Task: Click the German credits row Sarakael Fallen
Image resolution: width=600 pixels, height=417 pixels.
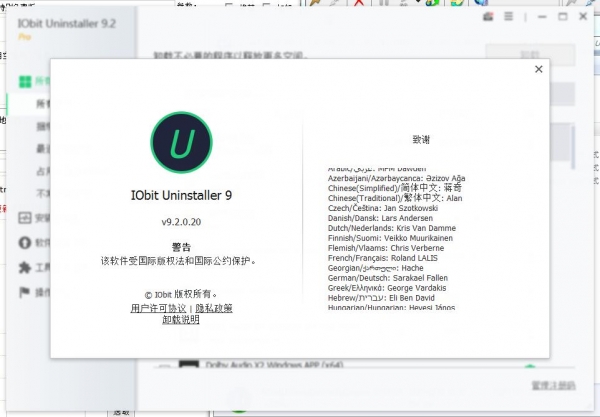Action: pos(388,278)
